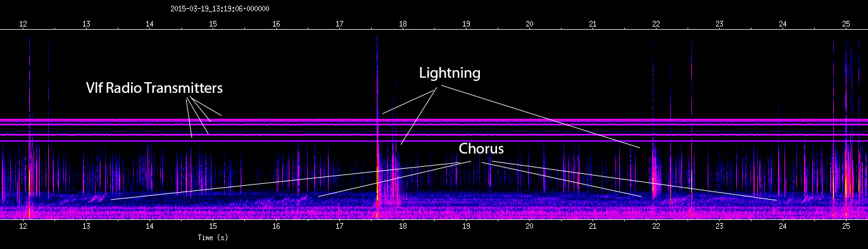Click the timestamp text at the top
Viewport: 868px width, 249px height.
point(220,9)
